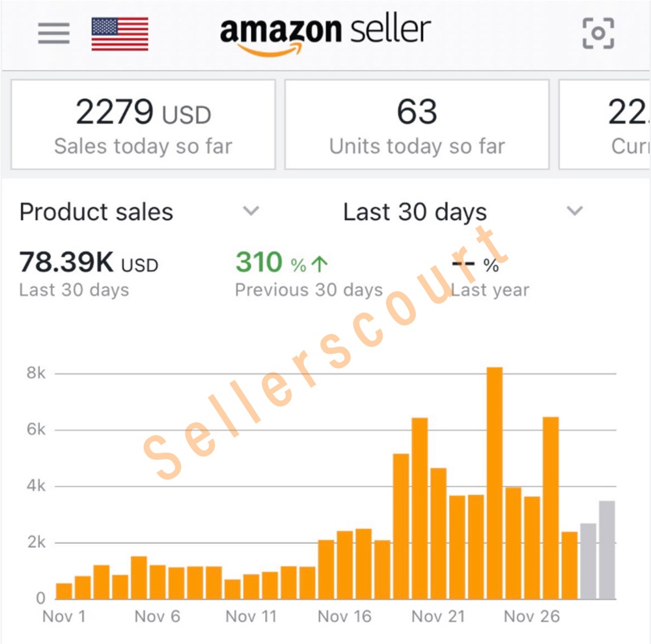Tap the Nov 1 sales bar
This screenshot has width=651, height=644.
coord(64,591)
